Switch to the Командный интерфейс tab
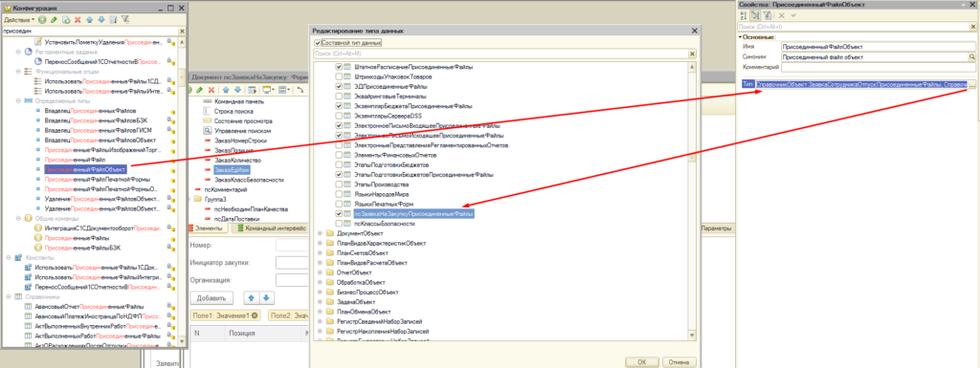 pos(271,228)
